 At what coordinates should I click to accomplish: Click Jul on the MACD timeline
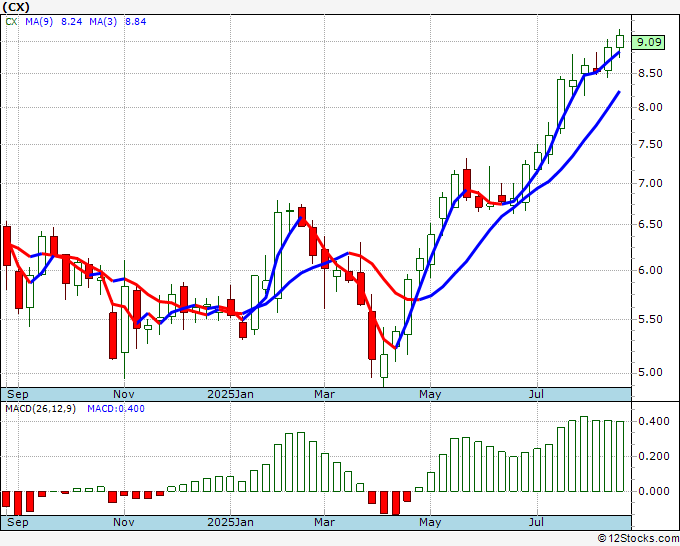[x=537, y=522]
